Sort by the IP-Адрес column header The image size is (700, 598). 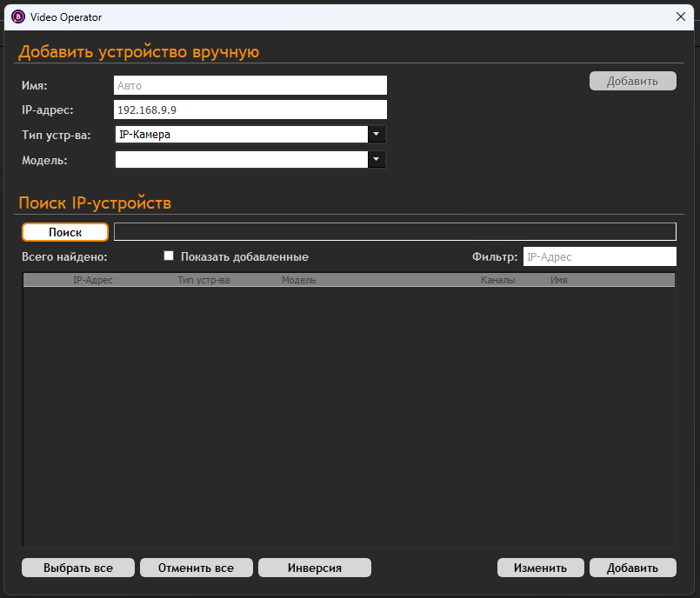[x=93, y=281]
